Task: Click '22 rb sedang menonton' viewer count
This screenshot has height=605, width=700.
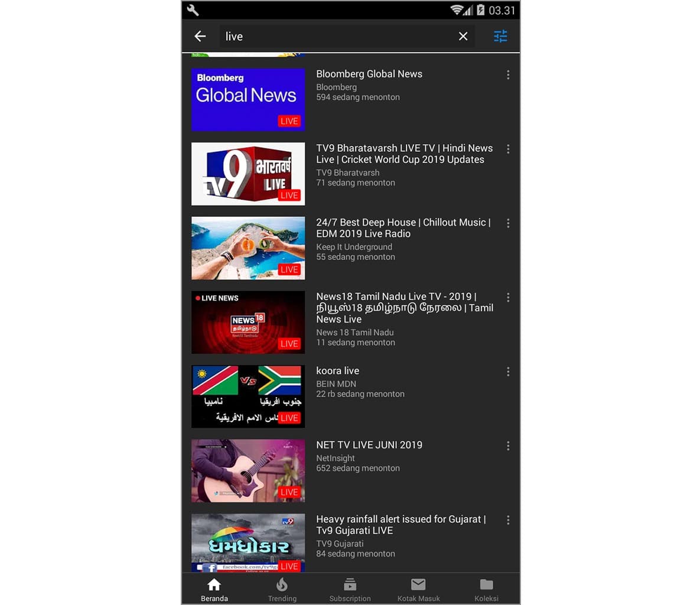Action: click(360, 394)
